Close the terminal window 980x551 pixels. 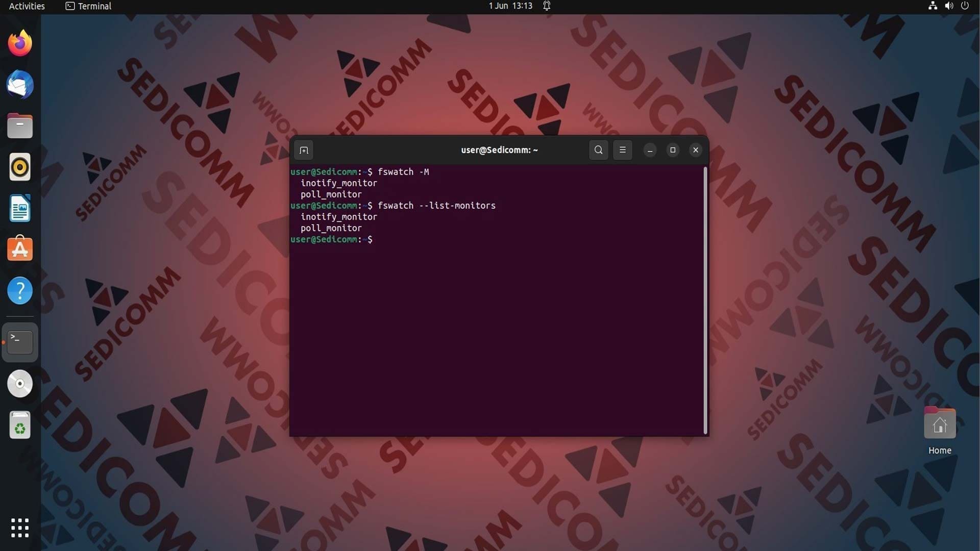coord(696,150)
